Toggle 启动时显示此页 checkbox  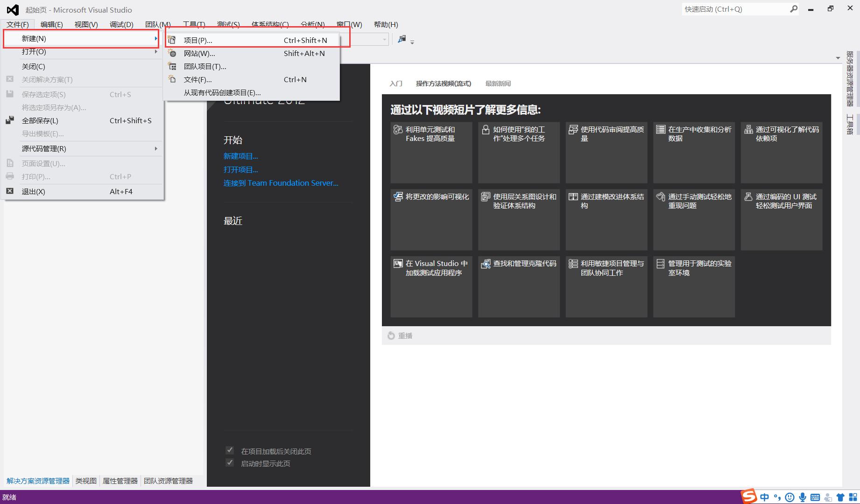pos(230,463)
